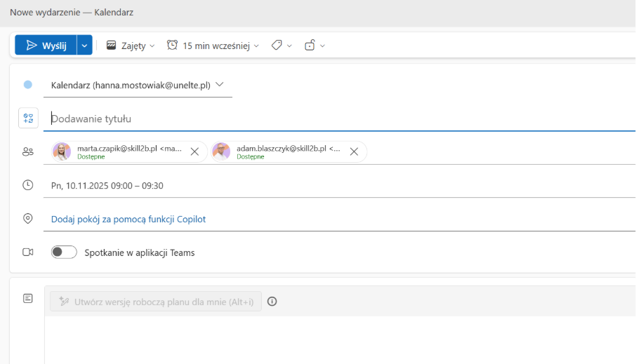Image resolution: width=636 pixels, height=364 pixels.
Task: Open the Kalendarz hanna.mostowiak calendar selector
Action: [x=138, y=85]
